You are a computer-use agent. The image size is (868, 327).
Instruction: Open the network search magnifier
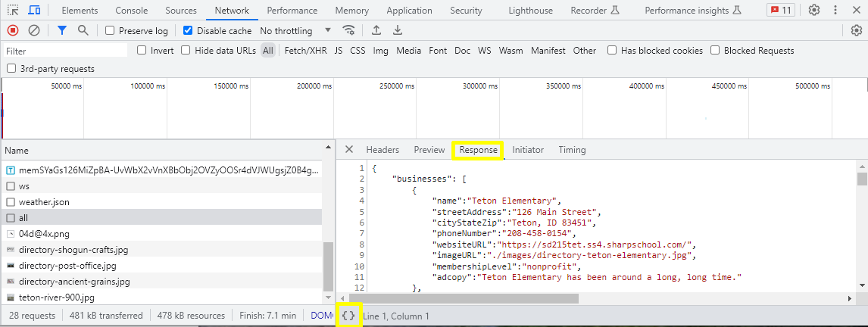pos(83,30)
